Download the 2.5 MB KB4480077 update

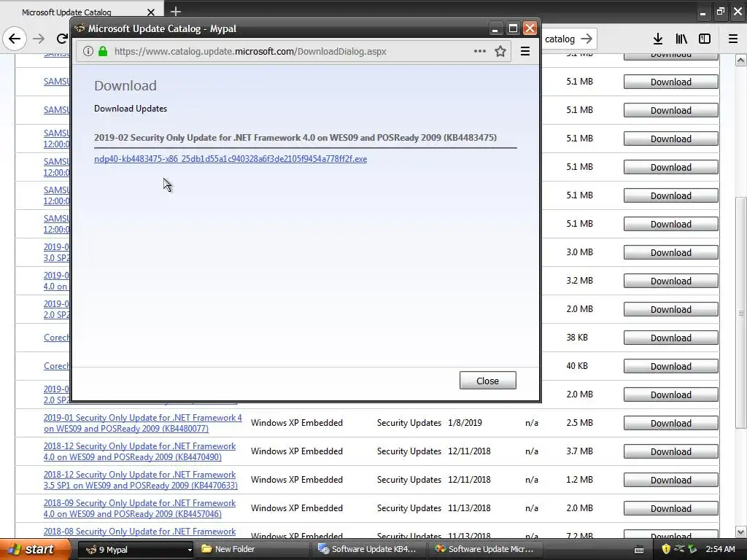tap(671, 423)
